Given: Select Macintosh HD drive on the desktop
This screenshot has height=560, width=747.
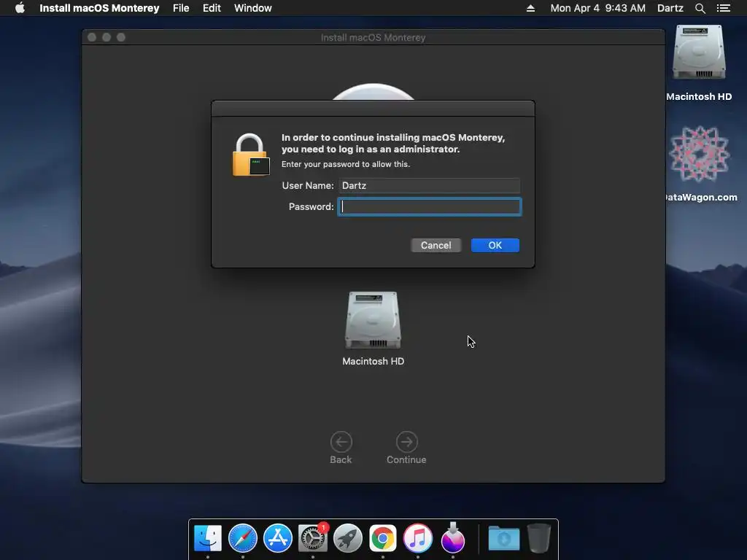Looking at the screenshot, I should click(x=699, y=63).
